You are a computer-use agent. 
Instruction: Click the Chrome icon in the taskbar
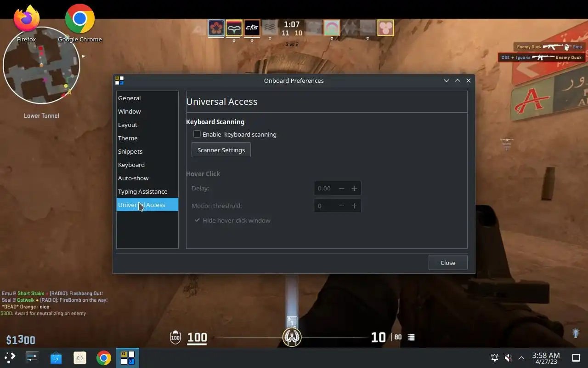point(104,357)
